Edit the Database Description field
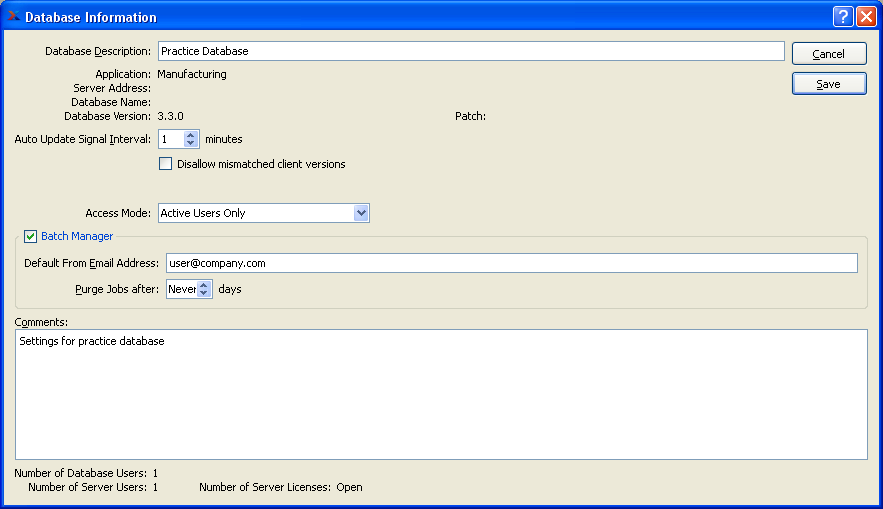Image resolution: width=883 pixels, height=509 pixels. [471, 51]
